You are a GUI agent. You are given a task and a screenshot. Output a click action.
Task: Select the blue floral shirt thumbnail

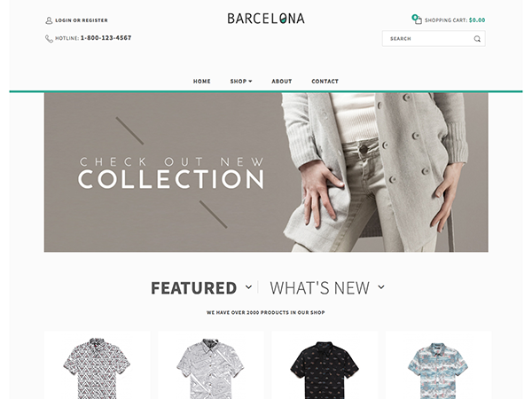click(x=438, y=370)
